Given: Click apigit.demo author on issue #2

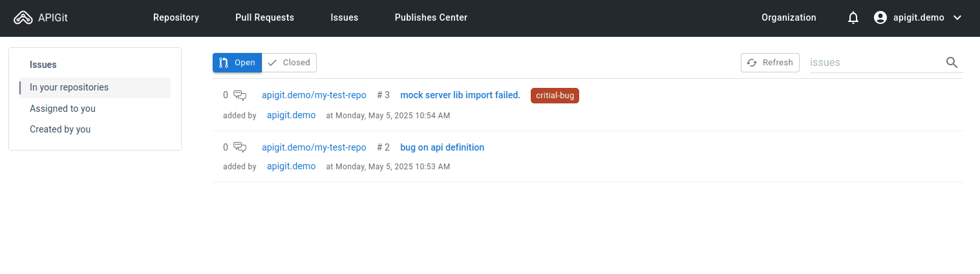Looking at the screenshot, I should [291, 166].
